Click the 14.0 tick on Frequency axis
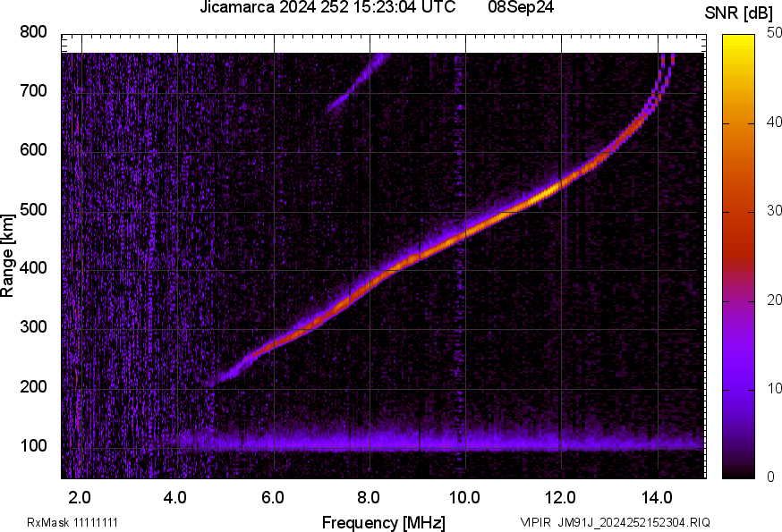 point(657,497)
